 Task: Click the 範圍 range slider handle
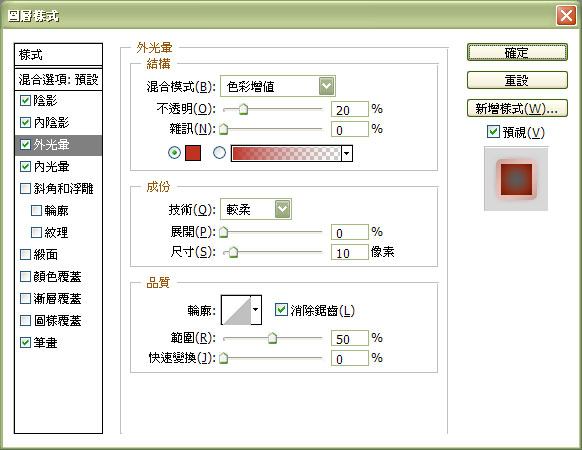(272, 338)
